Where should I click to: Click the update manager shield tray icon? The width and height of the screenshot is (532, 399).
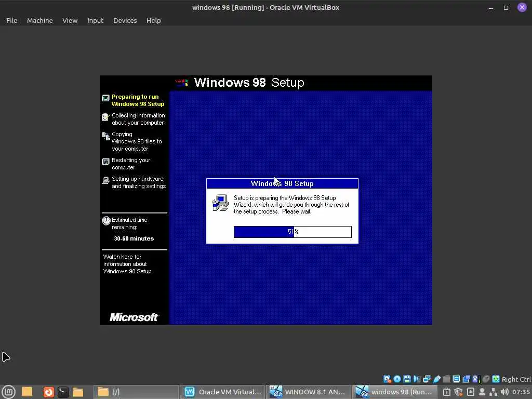pos(458,392)
